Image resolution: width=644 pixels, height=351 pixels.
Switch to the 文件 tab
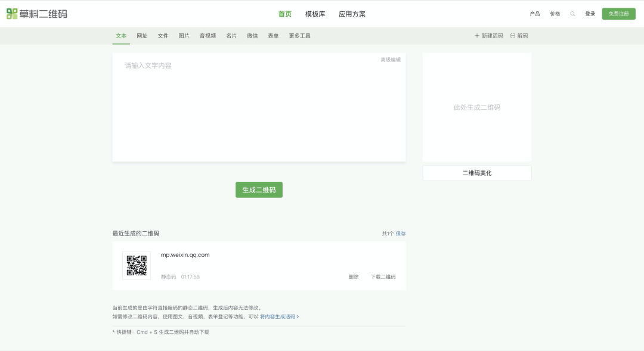(x=163, y=36)
